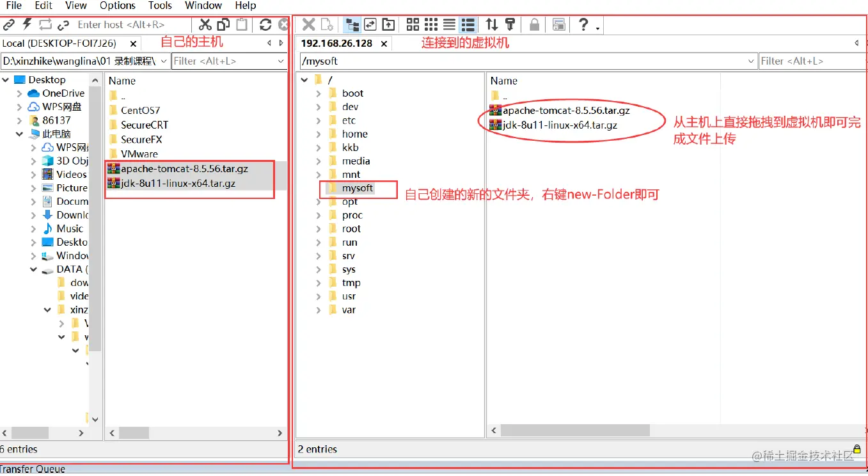Expand the remote usr folder

pyautogui.click(x=319, y=296)
